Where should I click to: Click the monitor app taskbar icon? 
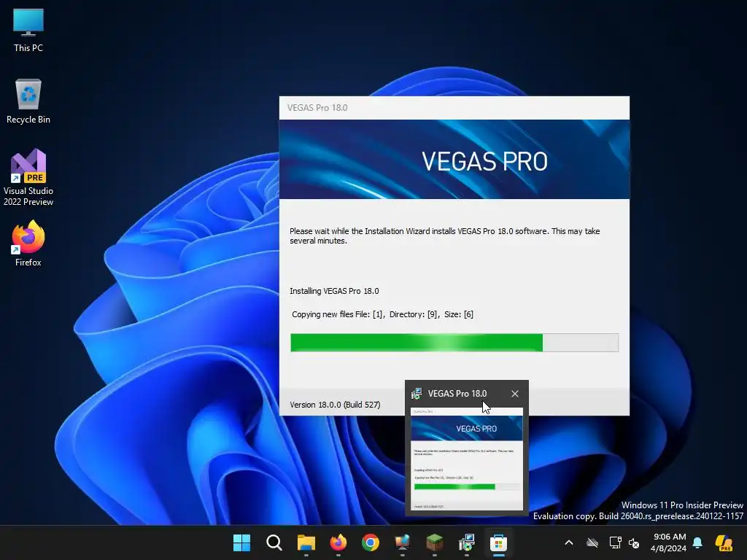pos(403,542)
